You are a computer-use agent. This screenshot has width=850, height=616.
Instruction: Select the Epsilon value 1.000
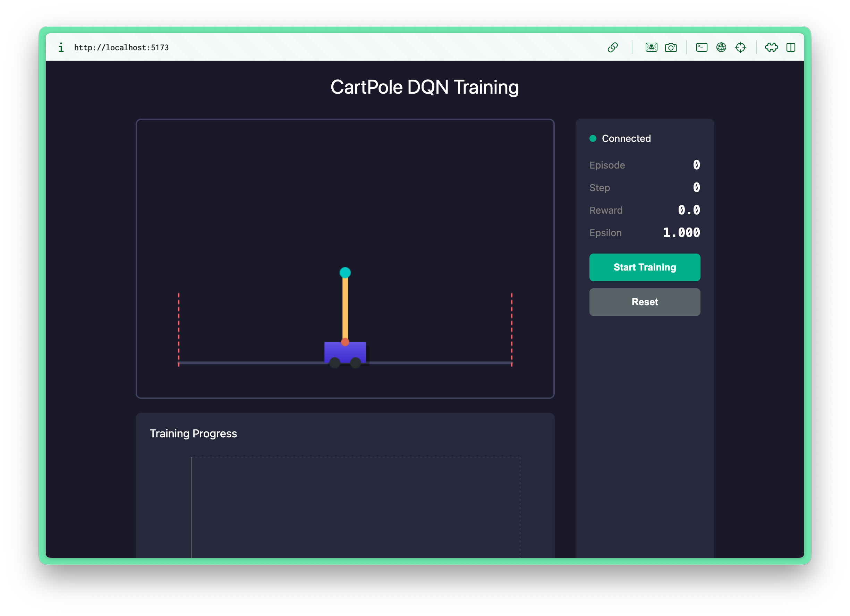[x=681, y=233]
